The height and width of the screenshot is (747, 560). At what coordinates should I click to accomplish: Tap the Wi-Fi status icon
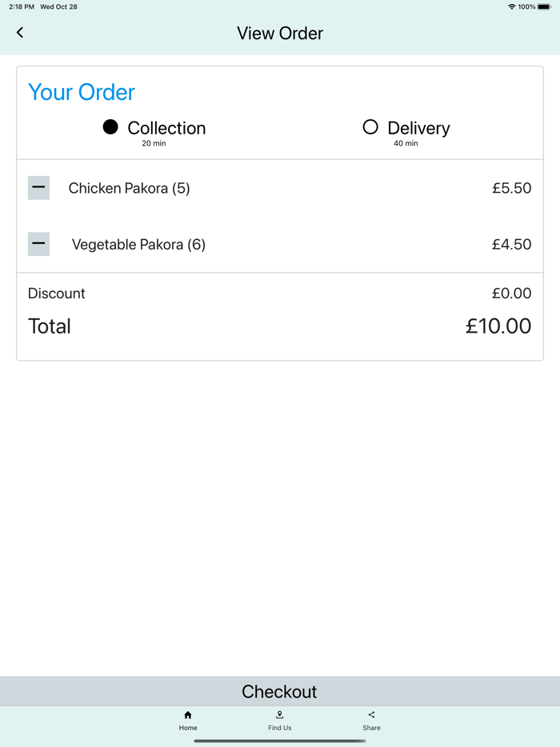click(511, 6)
